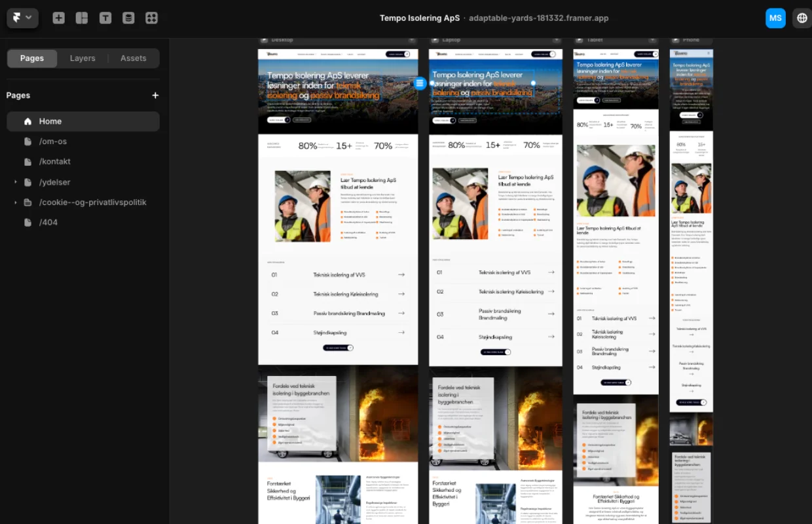
Task: Click the globe publish icon
Action: 802,18
